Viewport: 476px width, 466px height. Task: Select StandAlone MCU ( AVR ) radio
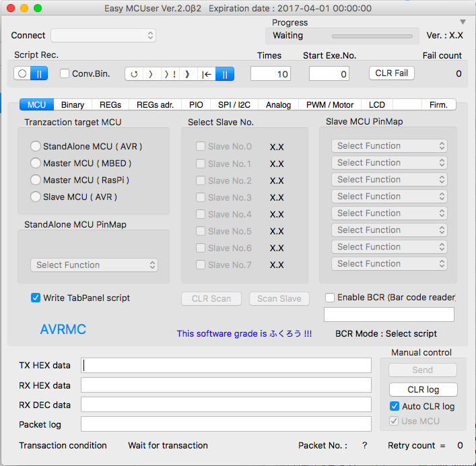36,146
